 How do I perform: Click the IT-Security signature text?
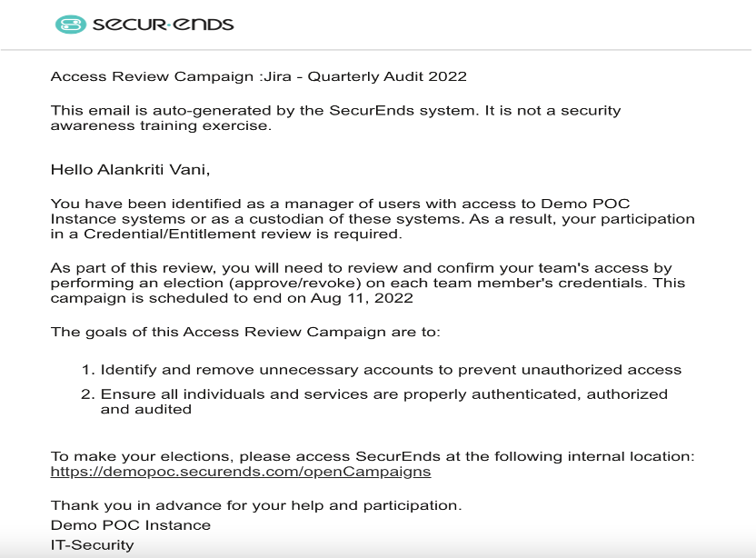[x=92, y=544]
